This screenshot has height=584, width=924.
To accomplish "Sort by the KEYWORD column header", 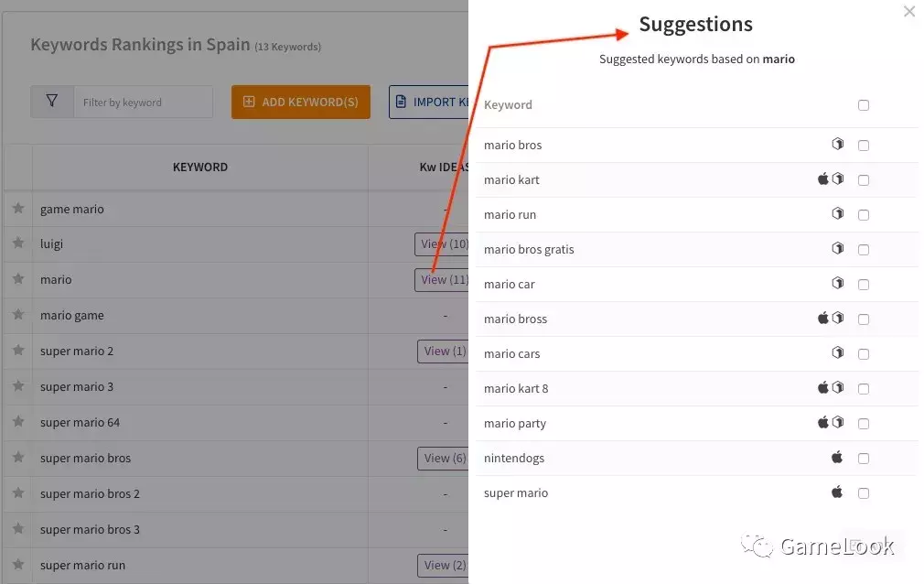I will tap(200, 167).
